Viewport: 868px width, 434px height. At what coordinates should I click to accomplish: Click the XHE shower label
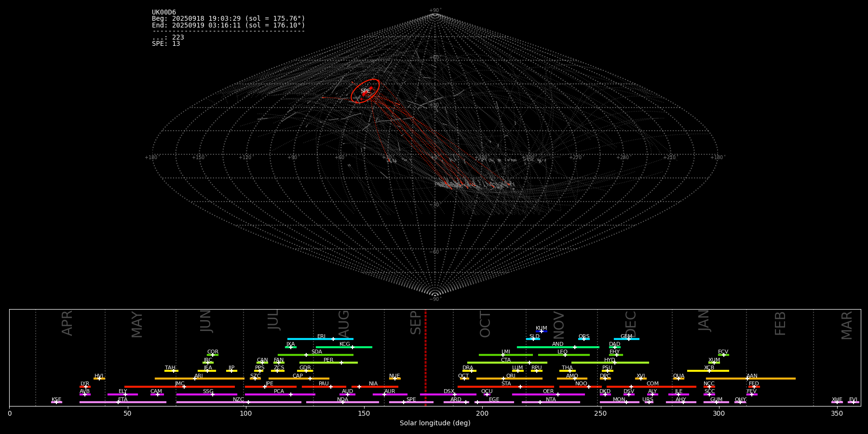coord(837,400)
